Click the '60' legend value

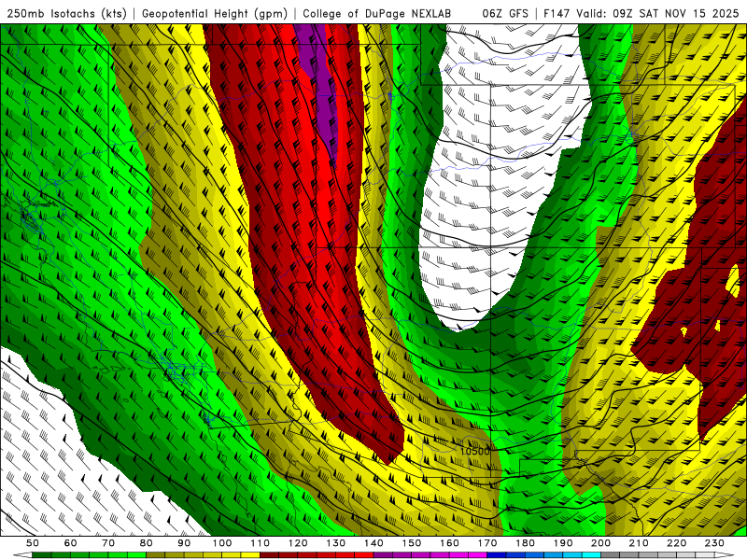coord(71,543)
